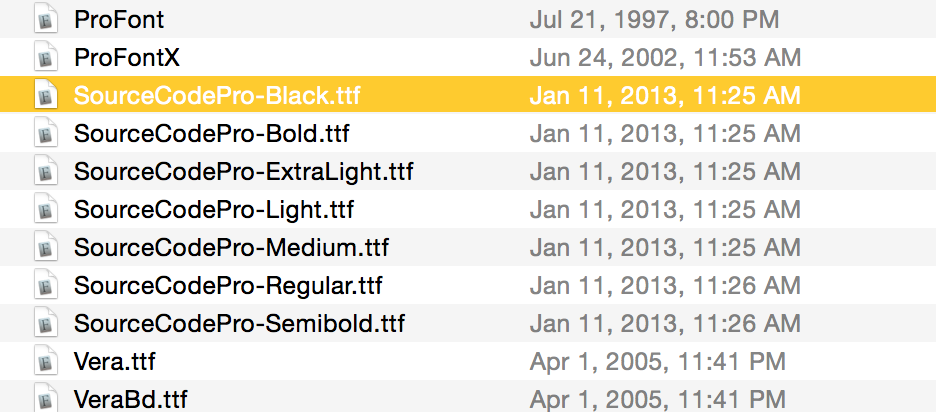
Task: Click the highlighted row's Jan 11, 2013 date
Action: click(x=665, y=96)
